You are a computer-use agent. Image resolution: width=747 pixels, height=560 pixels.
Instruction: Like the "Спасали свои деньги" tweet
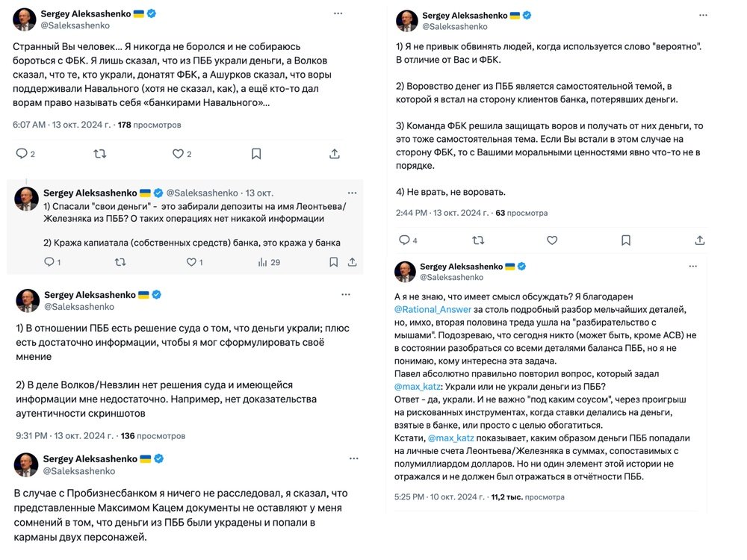tap(190, 262)
